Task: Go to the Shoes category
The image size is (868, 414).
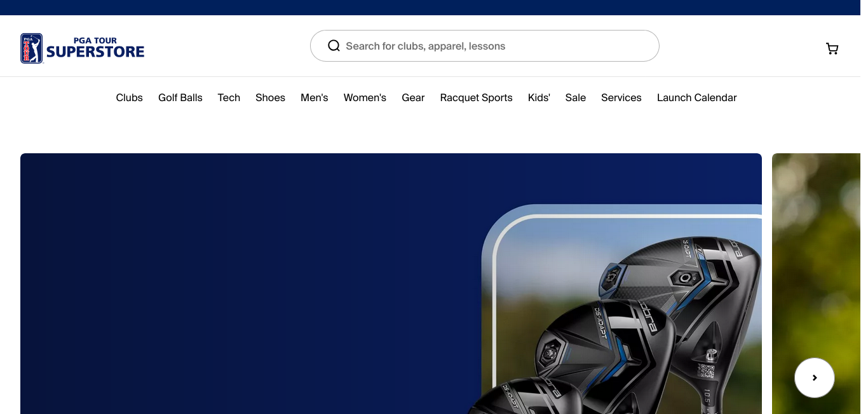Action: click(270, 97)
